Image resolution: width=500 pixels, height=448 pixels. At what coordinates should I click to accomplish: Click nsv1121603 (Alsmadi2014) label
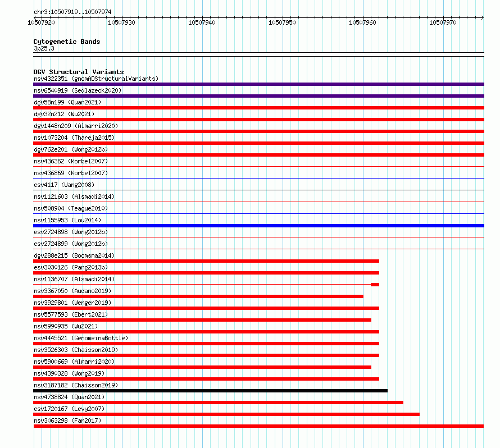74,196
